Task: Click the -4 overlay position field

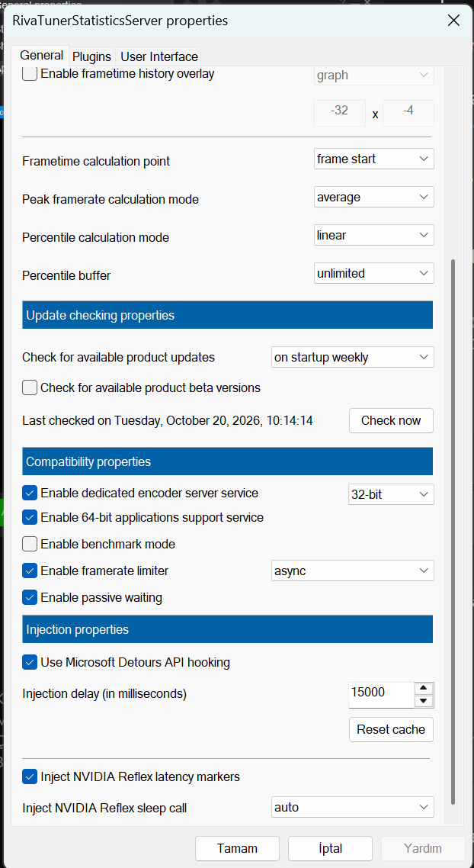Action: pos(408,113)
